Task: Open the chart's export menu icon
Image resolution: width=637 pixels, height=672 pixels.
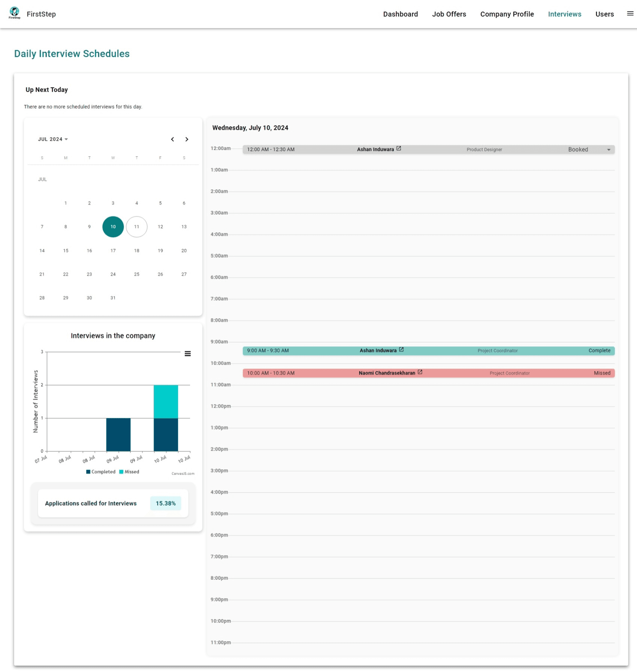Action: (x=188, y=353)
